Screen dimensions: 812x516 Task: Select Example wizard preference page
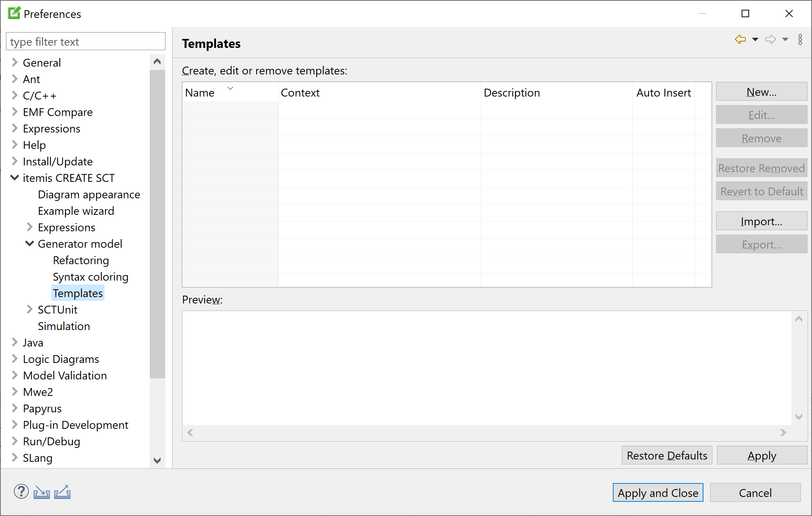tap(76, 211)
